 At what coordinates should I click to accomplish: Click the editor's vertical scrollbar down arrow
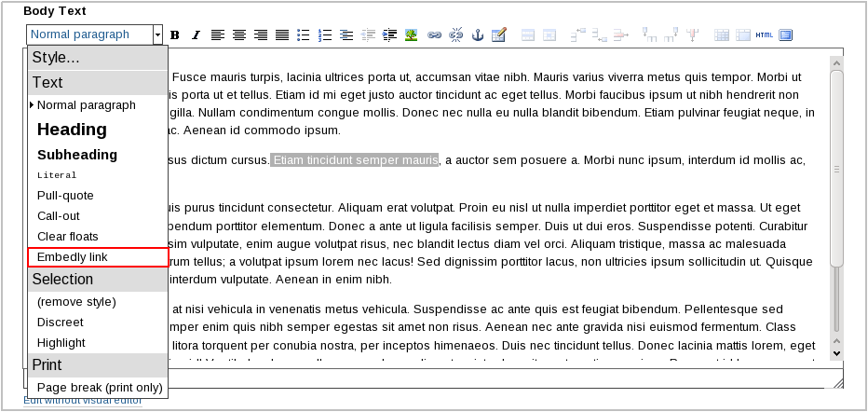tap(836, 352)
